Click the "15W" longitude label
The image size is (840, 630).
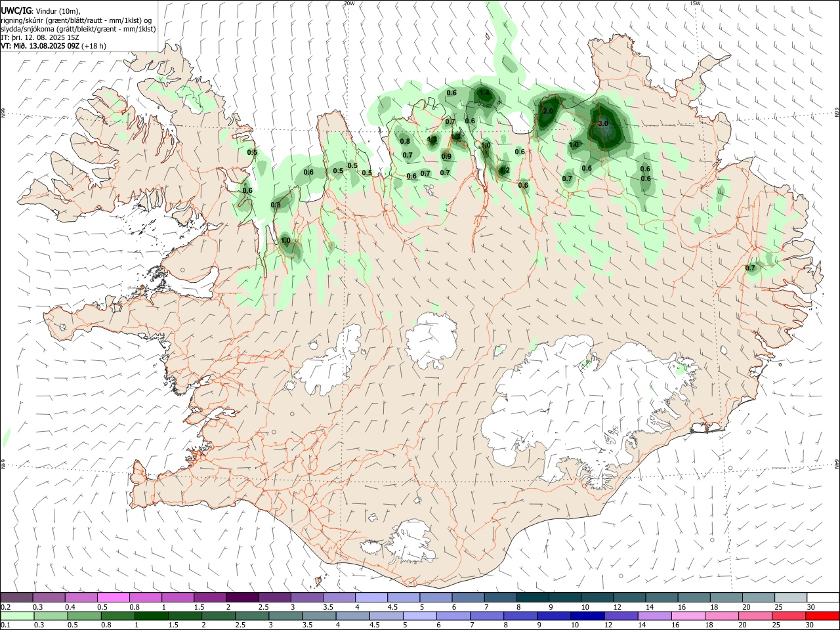tap(696, 3)
